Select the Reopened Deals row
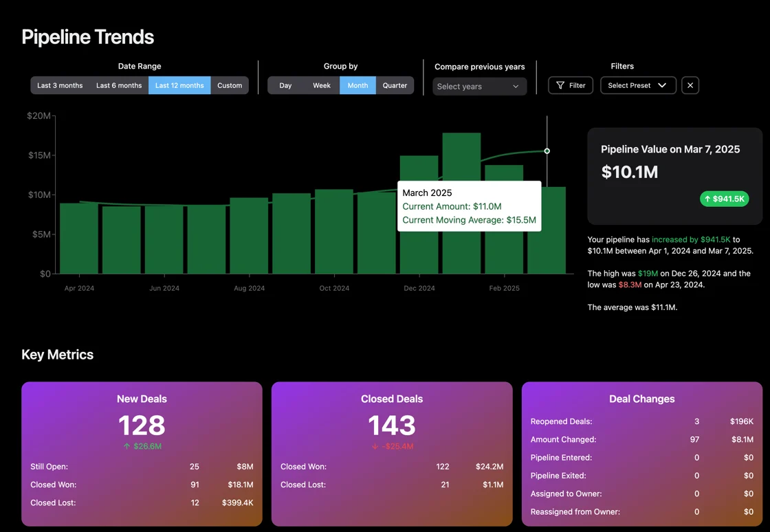Image resolution: width=770 pixels, height=532 pixels. tap(641, 421)
